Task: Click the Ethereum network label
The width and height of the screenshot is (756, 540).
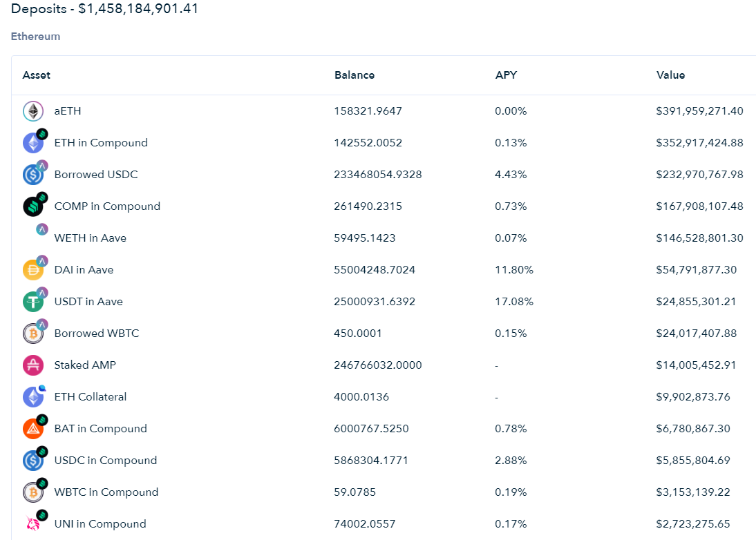Action: click(x=36, y=37)
